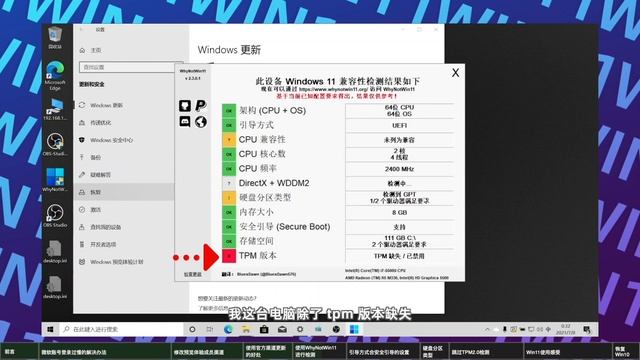Click the red failed status for TPM 版本

point(229,256)
